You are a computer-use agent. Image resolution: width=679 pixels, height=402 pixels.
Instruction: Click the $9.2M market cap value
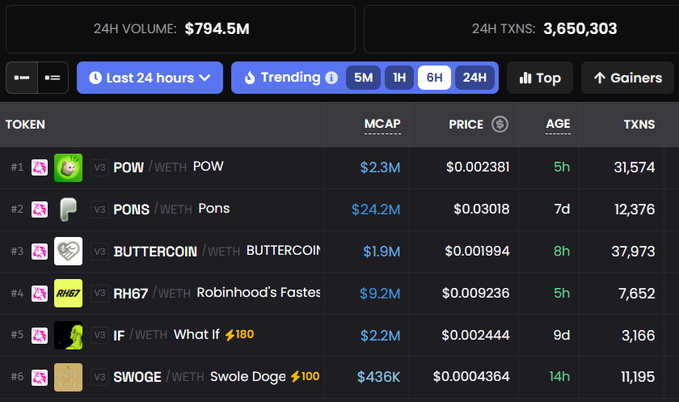click(x=380, y=293)
